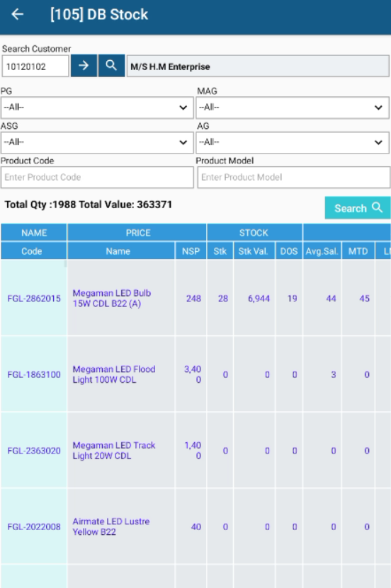Expand the ASG dropdown
The image size is (391, 588).
tap(97, 142)
